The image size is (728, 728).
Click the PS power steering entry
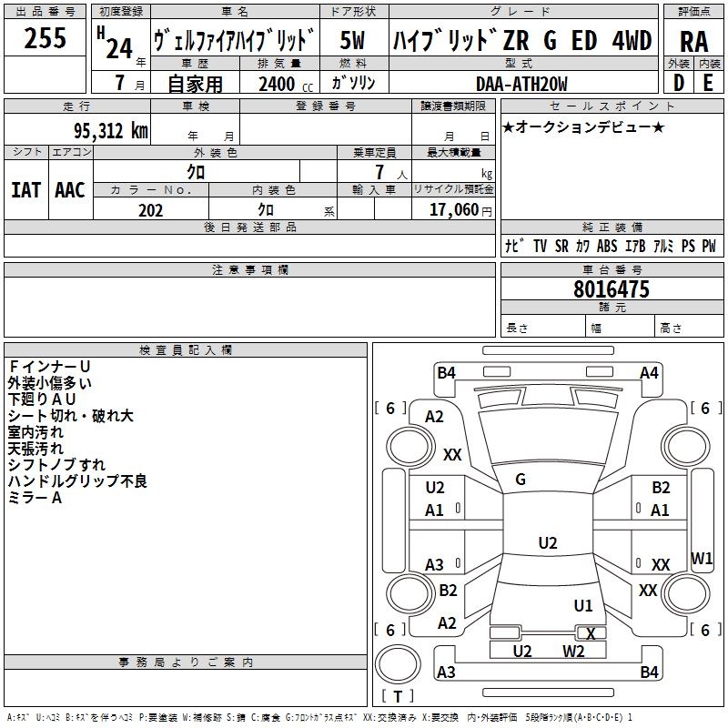[688, 246]
